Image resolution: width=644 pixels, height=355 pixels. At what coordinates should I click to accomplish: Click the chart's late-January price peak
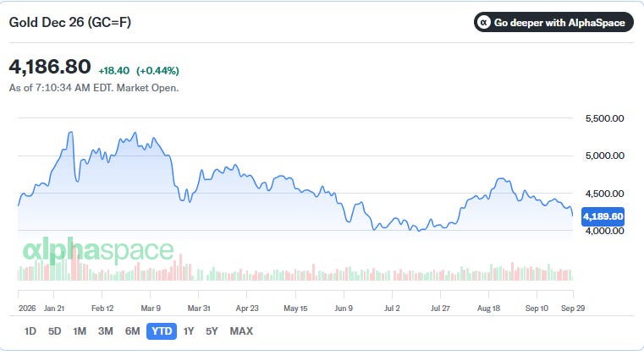coord(70,133)
